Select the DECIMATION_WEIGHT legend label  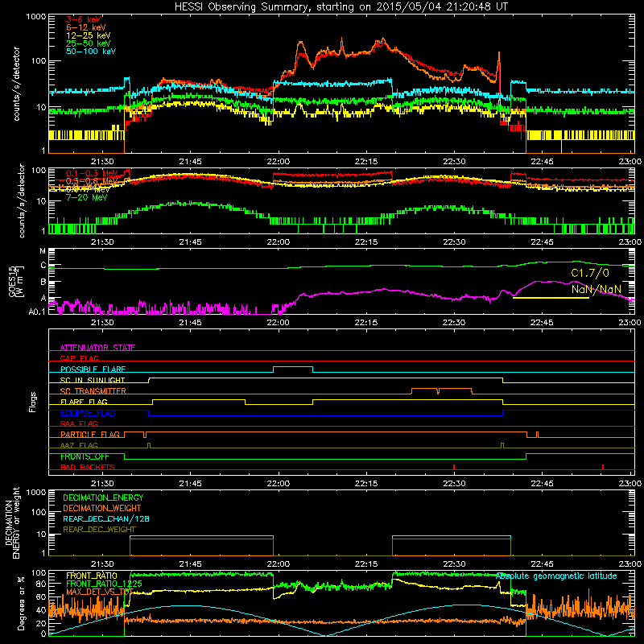(x=102, y=508)
